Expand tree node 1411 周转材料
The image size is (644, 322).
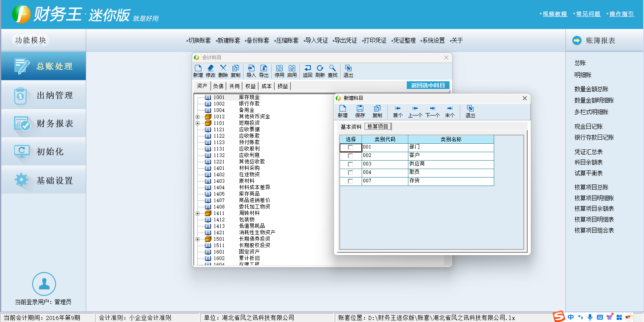[197, 213]
